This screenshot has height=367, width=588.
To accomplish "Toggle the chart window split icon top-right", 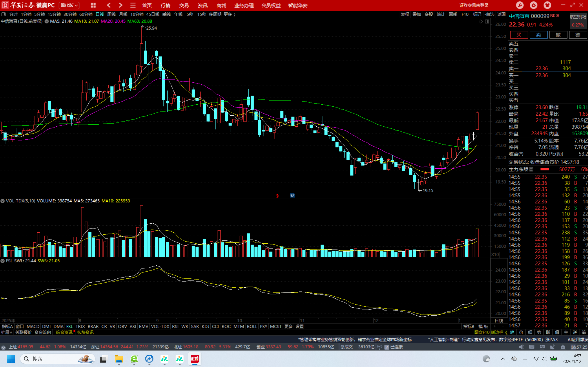I will pyautogui.click(x=487, y=22).
